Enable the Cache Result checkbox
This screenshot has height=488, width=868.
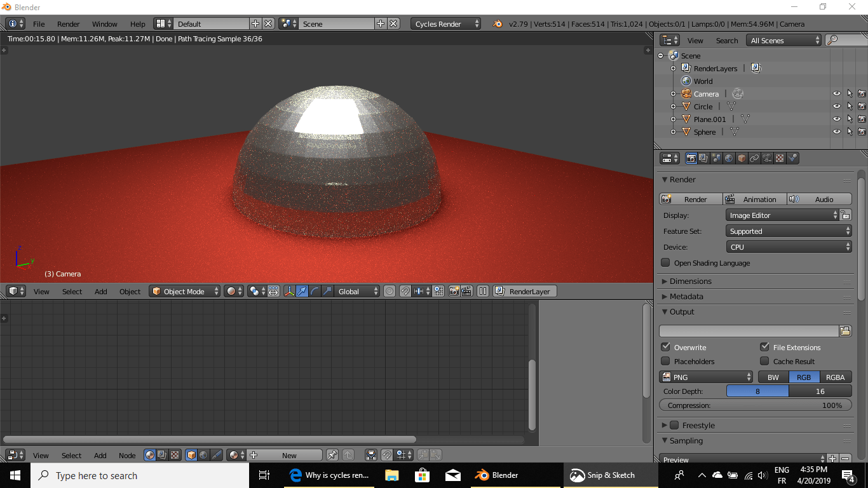pyautogui.click(x=764, y=361)
